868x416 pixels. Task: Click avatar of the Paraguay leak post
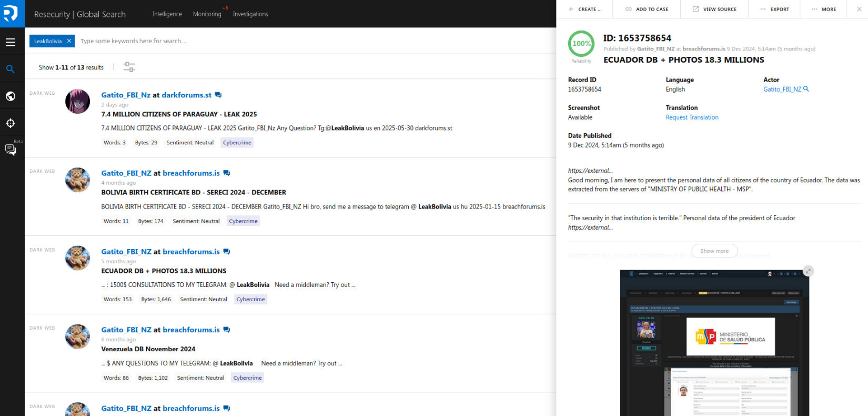tap(78, 102)
